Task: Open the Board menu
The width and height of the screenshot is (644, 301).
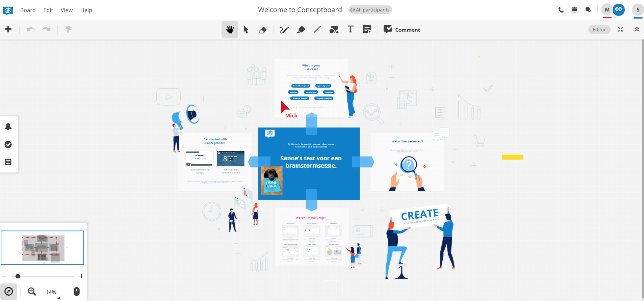Action: tap(28, 10)
